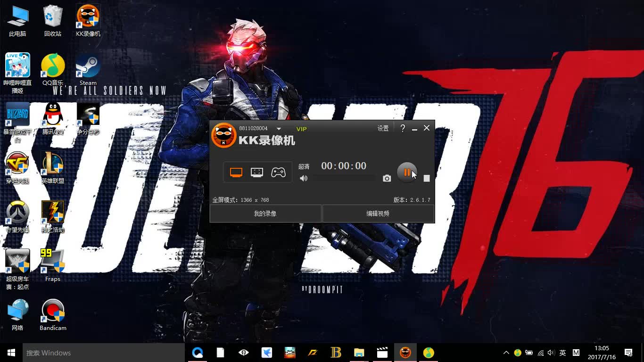Viewport: 644px width, 362px height.
Task: Click the camera screenshot icon
Action: pos(387,178)
